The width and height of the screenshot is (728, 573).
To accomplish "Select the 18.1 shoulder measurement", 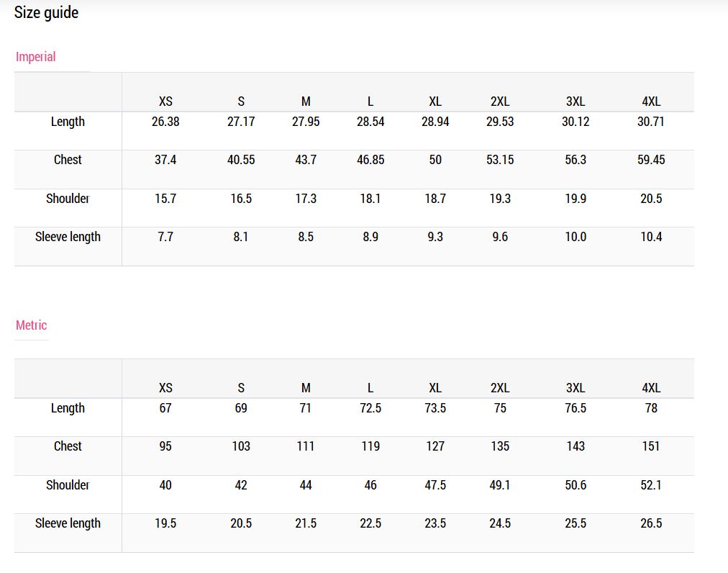I will point(370,199).
